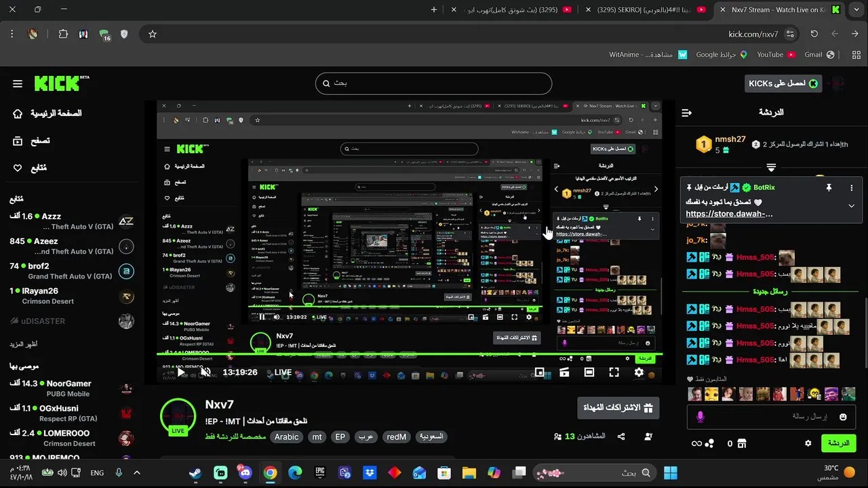Open Epic Games from the taskbar
868x488 pixels.
320,473
